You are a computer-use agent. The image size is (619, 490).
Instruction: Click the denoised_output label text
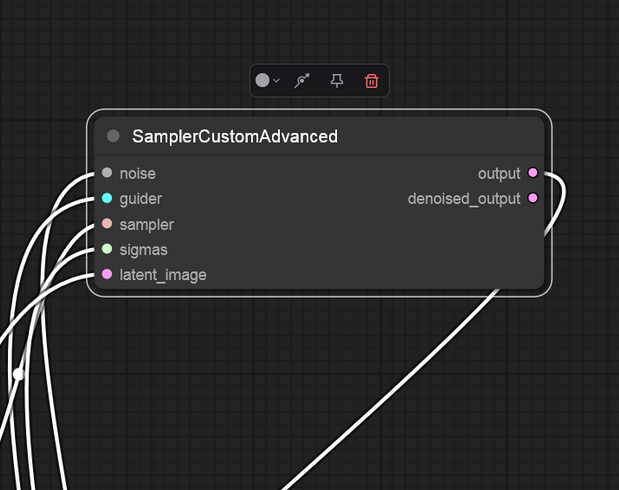(464, 199)
